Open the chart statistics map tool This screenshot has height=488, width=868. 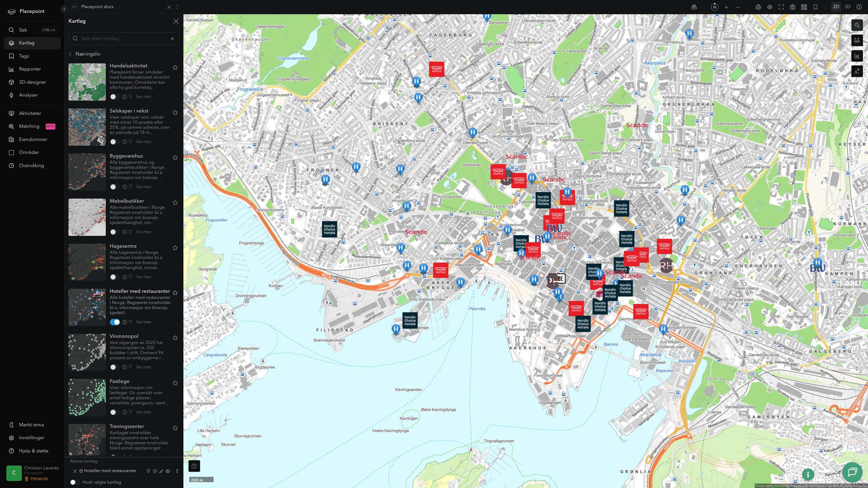click(857, 56)
